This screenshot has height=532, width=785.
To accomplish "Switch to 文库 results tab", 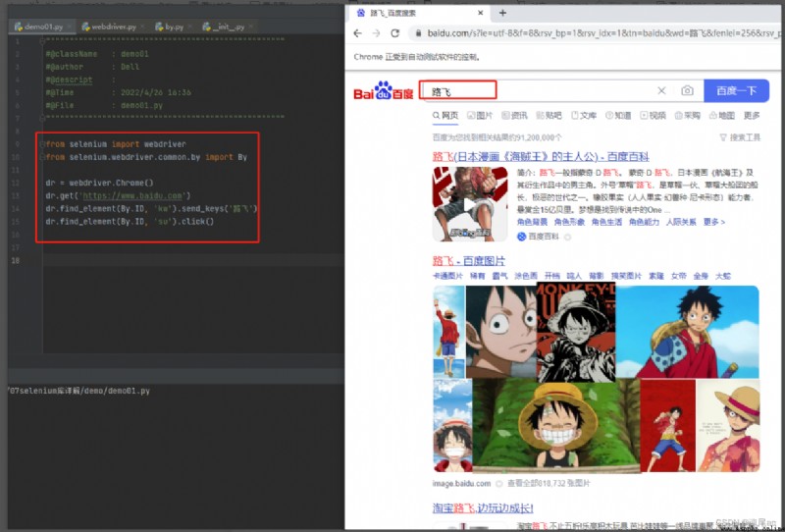I will point(584,116).
